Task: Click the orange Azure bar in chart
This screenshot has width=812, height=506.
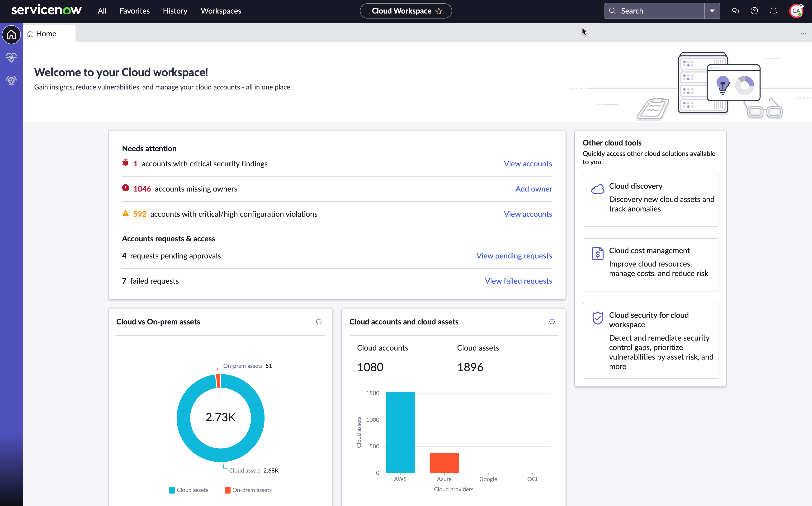Action: 444,463
